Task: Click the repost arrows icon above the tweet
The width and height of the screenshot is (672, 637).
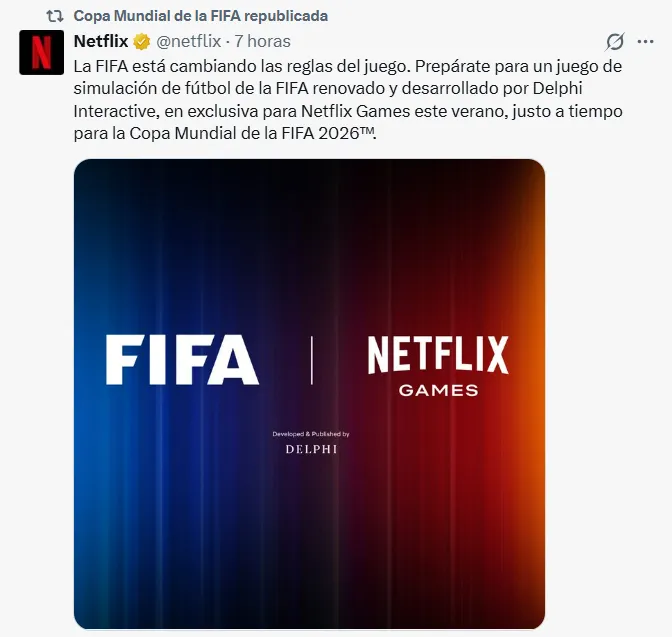Action: [x=55, y=16]
